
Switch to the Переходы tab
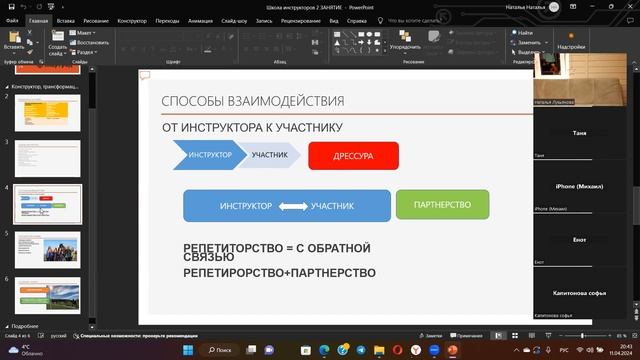[167, 20]
